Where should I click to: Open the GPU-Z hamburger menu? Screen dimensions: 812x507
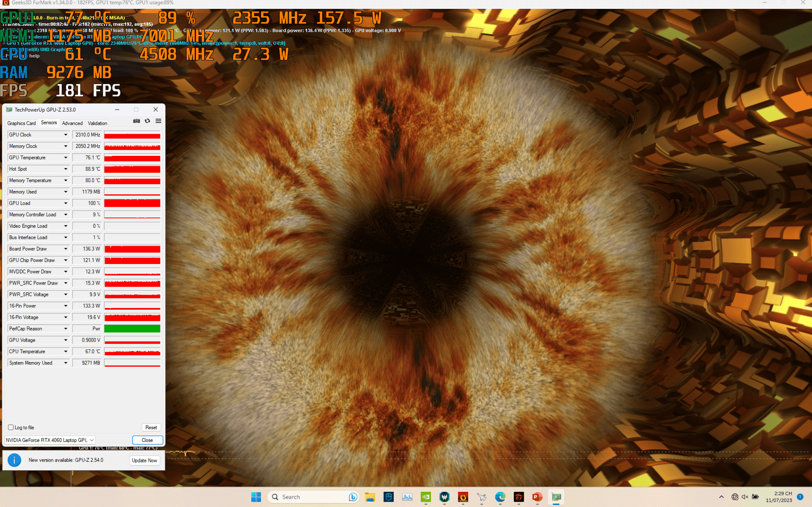tap(158, 121)
